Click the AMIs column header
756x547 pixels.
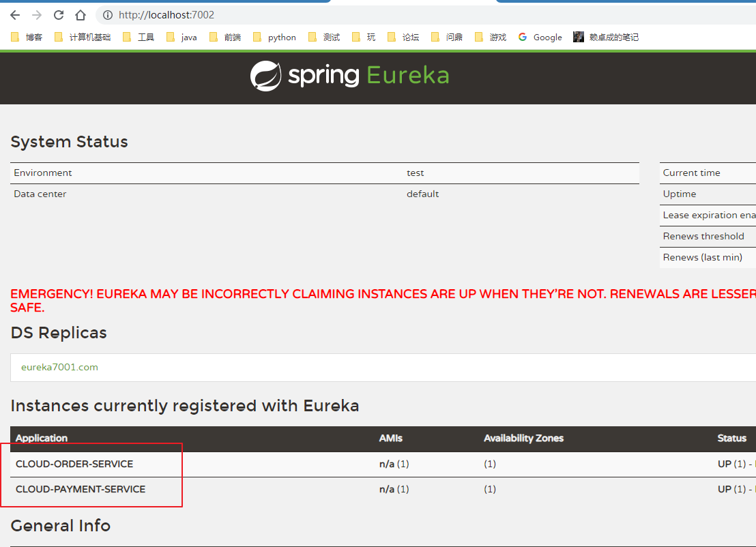point(390,438)
